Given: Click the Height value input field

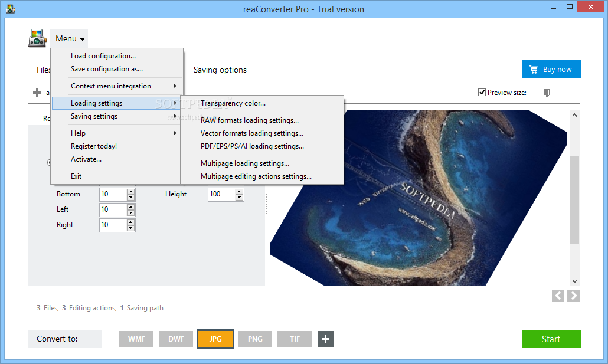Looking at the screenshot, I should 222,194.
